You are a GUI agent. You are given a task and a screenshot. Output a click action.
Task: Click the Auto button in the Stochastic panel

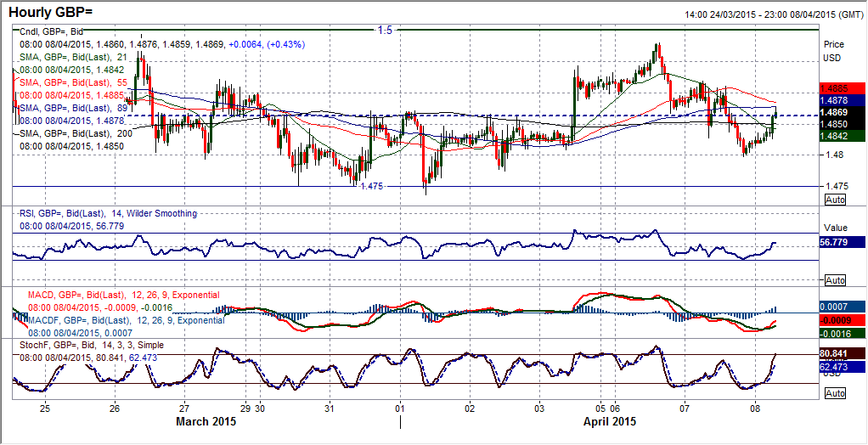click(835, 393)
